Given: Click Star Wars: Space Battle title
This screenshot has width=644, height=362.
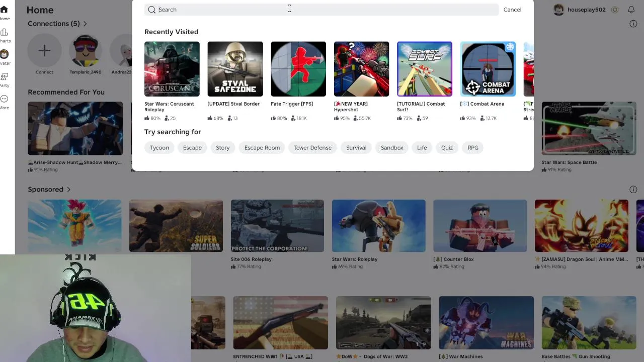Looking at the screenshot, I should (x=569, y=162).
